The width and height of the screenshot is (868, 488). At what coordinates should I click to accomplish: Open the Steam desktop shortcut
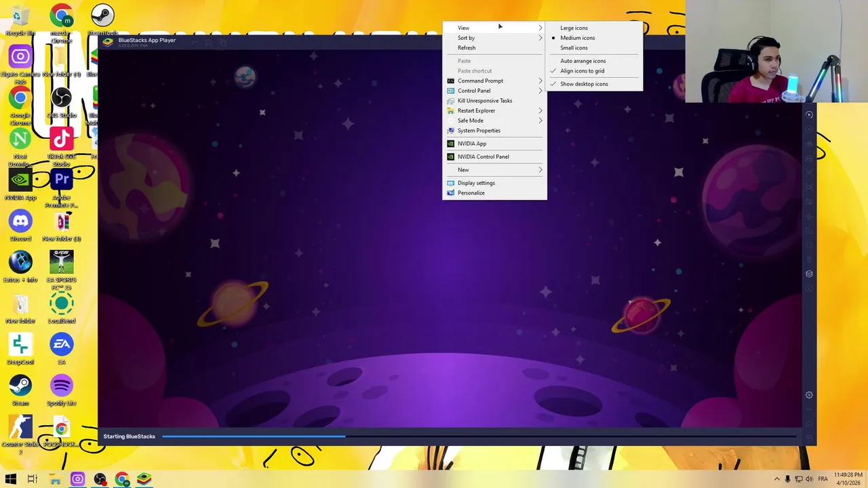tap(20, 390)
